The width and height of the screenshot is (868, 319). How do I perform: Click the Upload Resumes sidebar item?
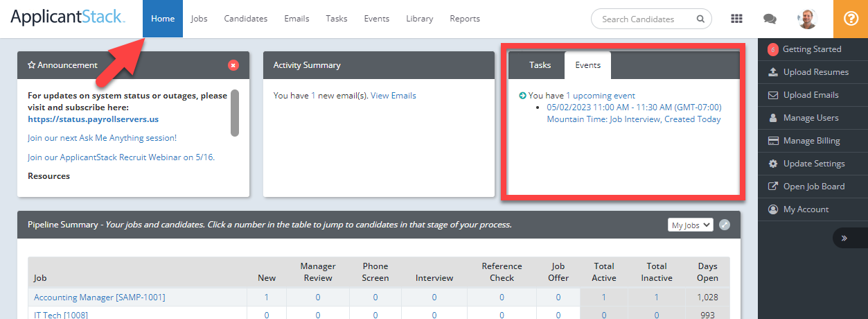coord(815,72)
